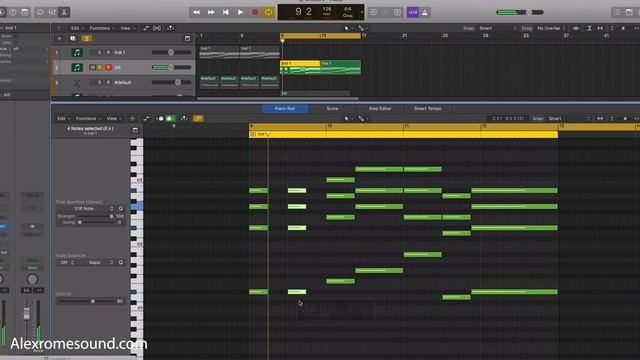
Task: Open the List Editors button top right
Action: tap(617, 12)
